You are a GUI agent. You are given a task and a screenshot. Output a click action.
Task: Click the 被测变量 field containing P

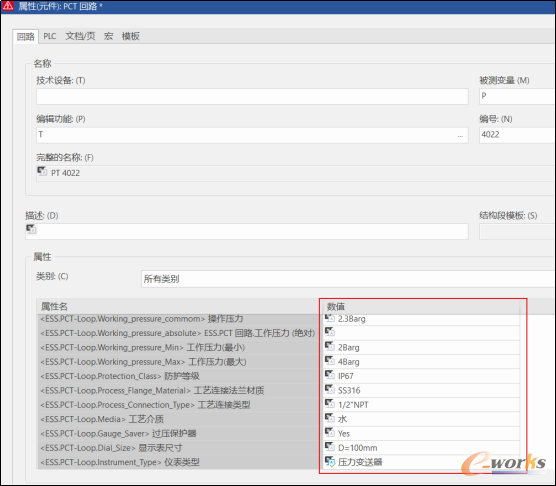(x=517, y=96)
